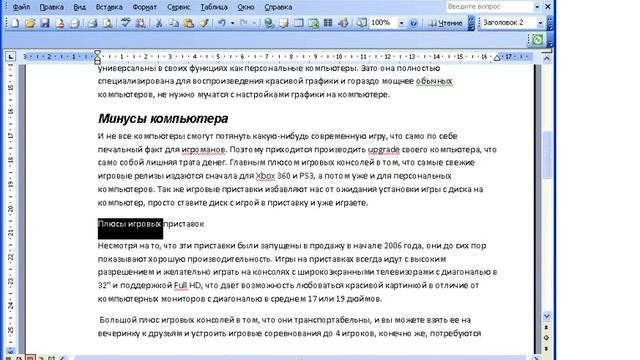Toggle the Document Map pane

point(361,23)
